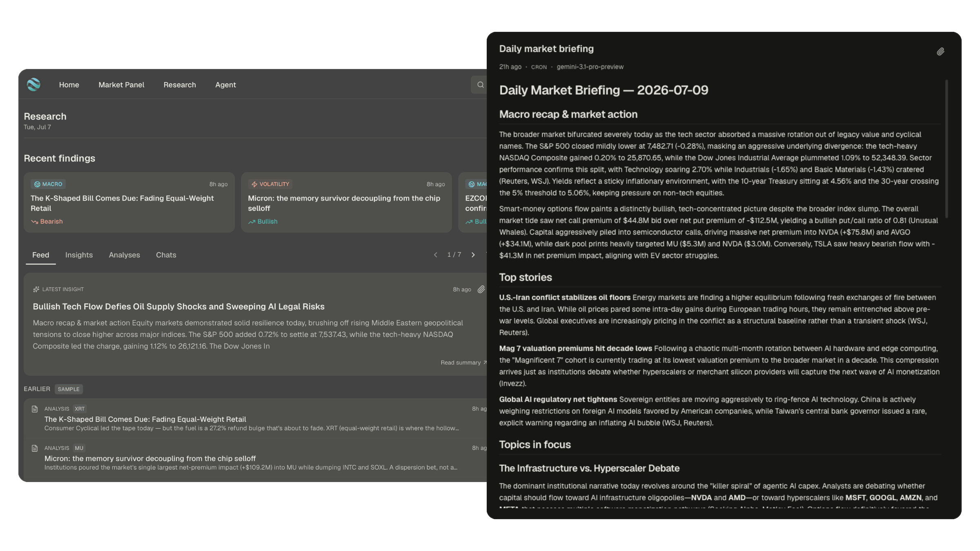Viewport: 980px width, 551px height.
Task: Go to the previous findings page arrow
Action: 436,255
